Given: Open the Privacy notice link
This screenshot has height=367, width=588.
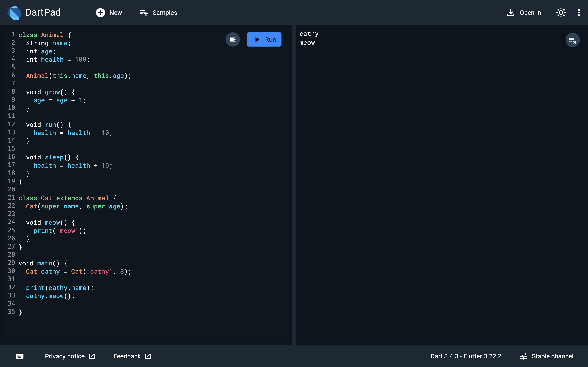Looking at the screenshot, I should tap(70, 356).
